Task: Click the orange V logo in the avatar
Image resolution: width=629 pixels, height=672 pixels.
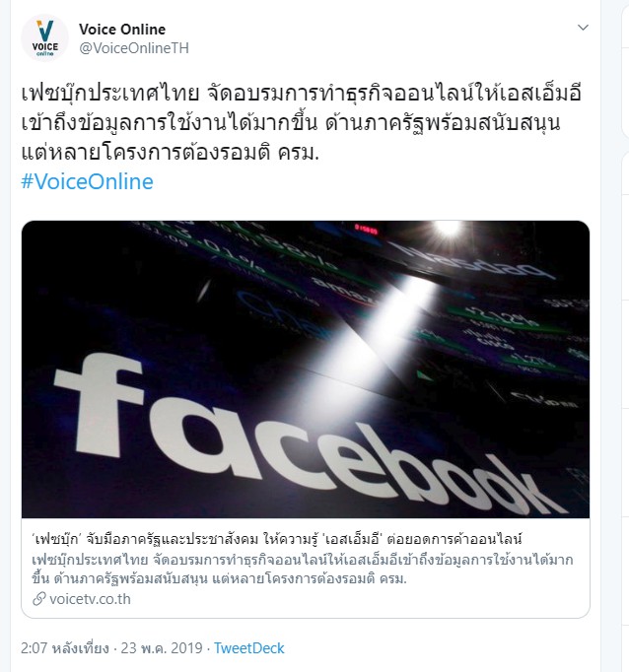Action: click(x=44, y=31)
